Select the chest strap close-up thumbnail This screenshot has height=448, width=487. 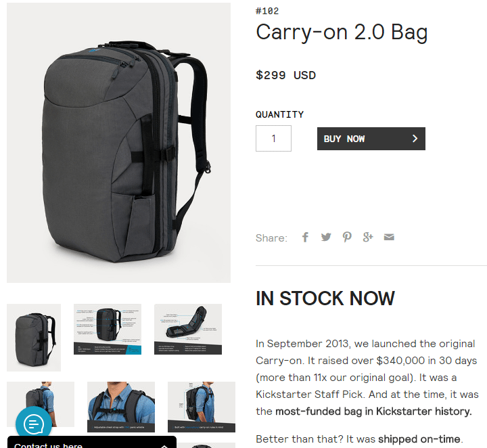121,407
